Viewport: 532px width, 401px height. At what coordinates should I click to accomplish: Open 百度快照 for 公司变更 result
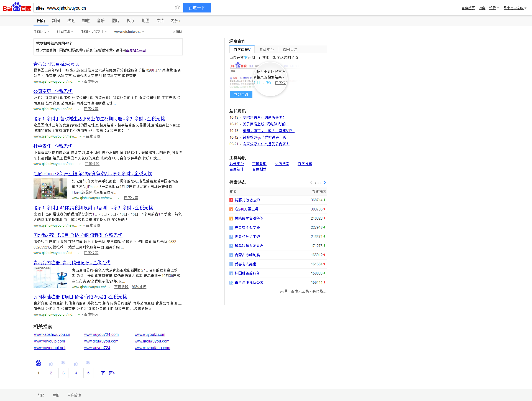(x=91, y=109)
